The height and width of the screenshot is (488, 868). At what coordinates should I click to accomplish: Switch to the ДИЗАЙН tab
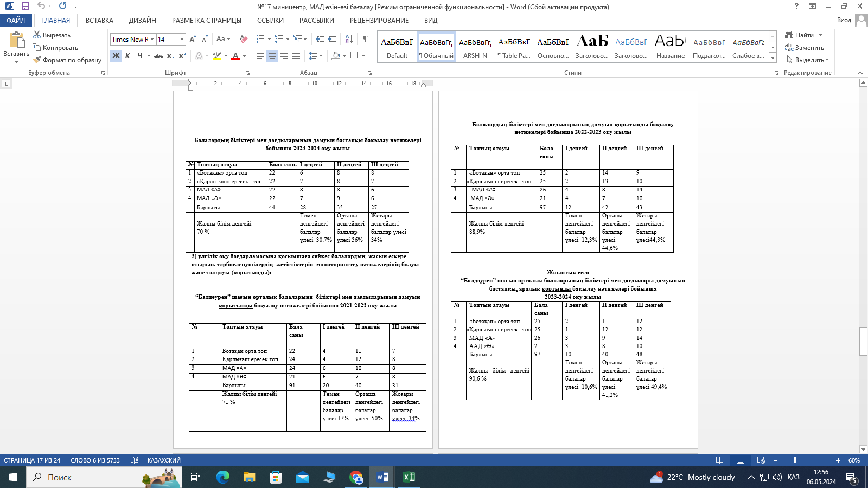(x=143, y=20)
